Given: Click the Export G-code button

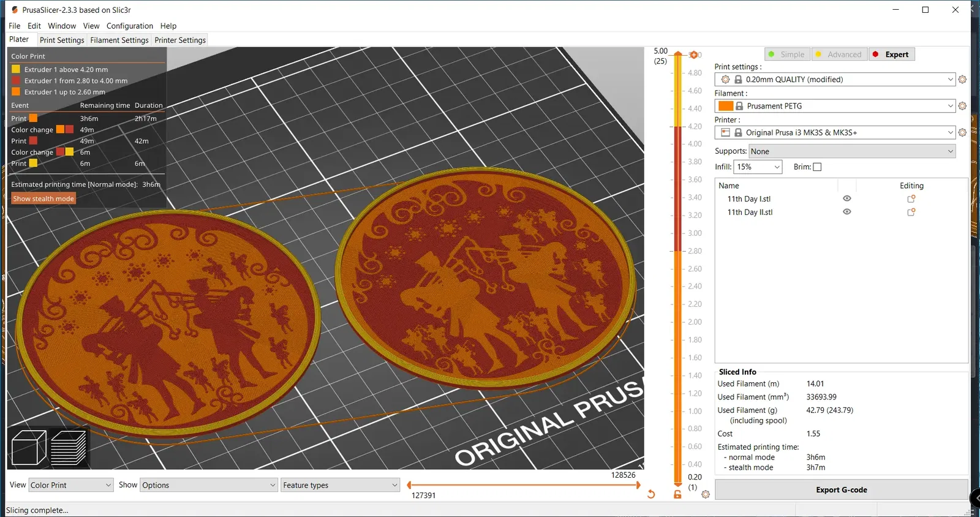Looking at the screenshot, I should (x=842, y=490).
